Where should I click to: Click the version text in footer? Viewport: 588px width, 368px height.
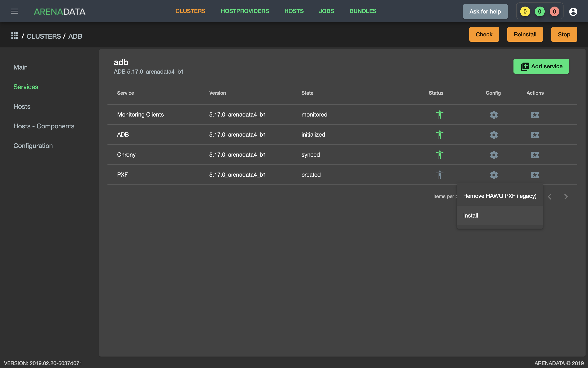(43, 363)
